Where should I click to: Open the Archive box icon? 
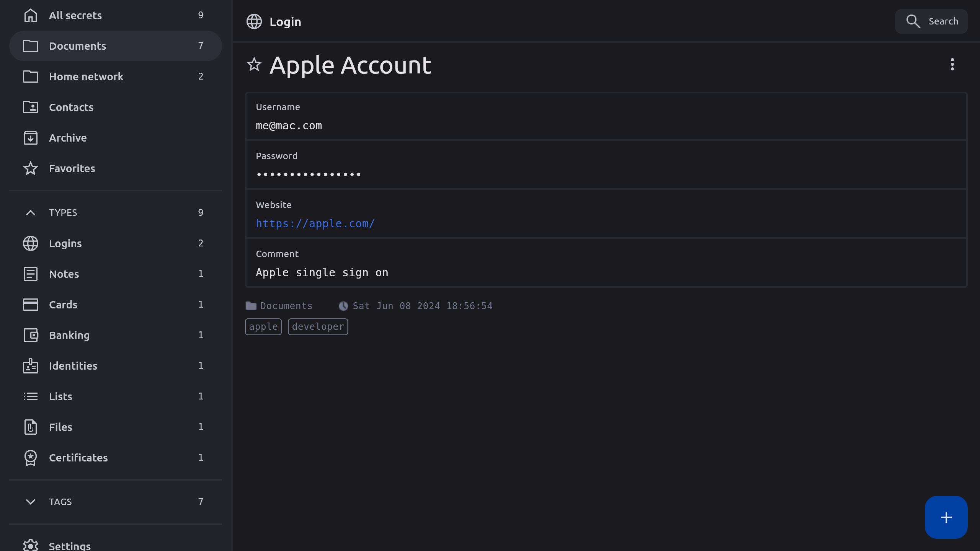tap(31, 138)
